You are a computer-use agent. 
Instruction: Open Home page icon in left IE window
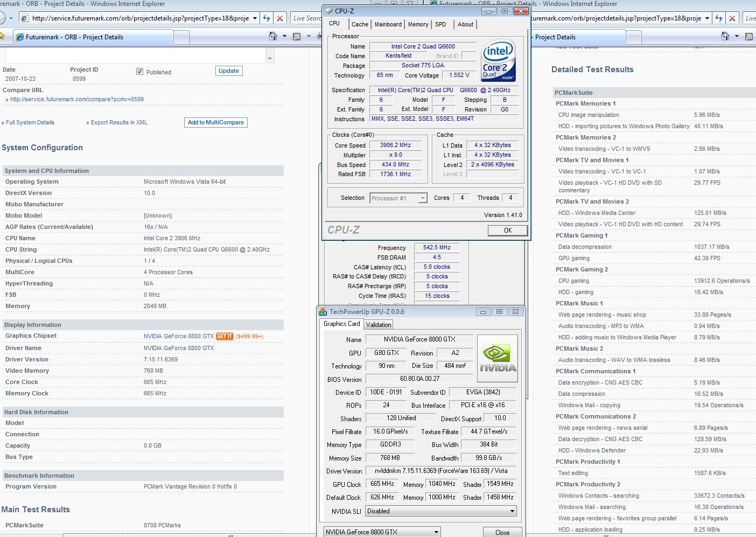(274, 37)
